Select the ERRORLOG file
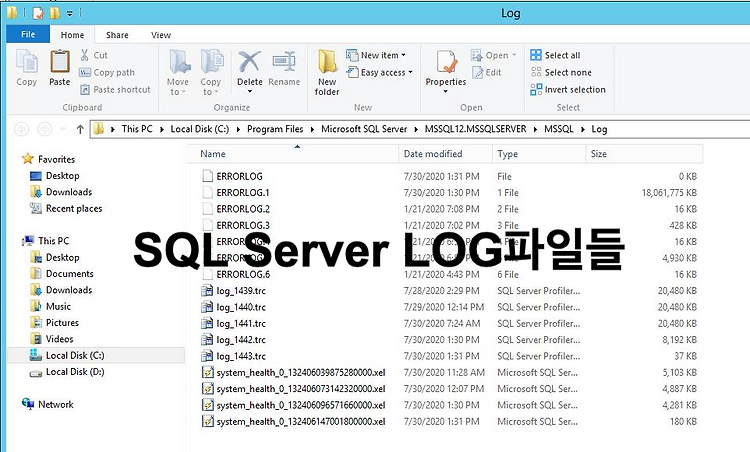Viewport: 750px width, 452px height. pyautogui.click(x=239, y=176)
